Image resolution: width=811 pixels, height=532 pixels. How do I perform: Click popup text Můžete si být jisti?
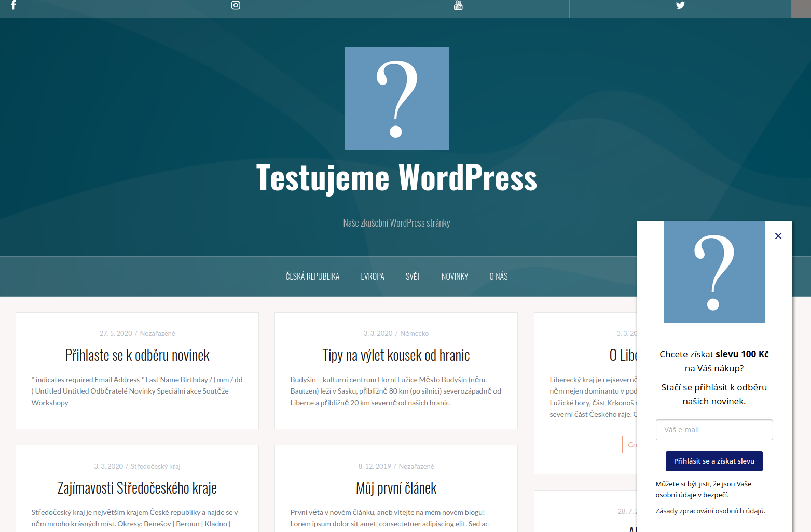point(704,489)
